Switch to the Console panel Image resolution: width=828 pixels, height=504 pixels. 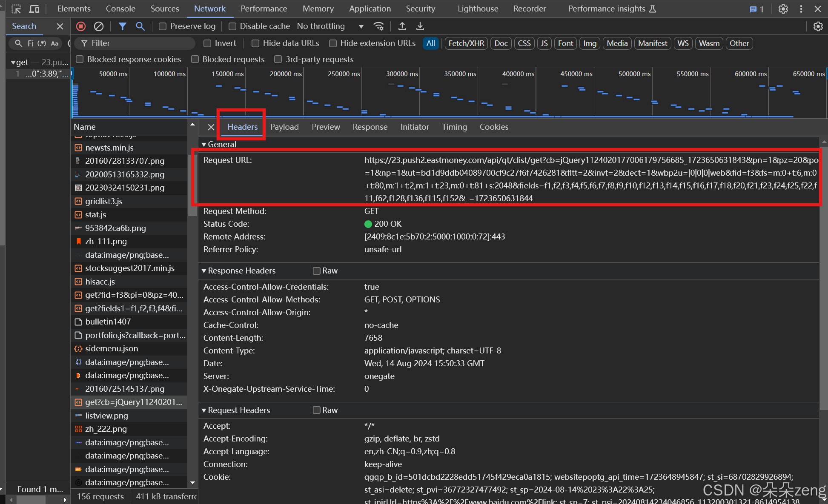click(x=120, y=9)
